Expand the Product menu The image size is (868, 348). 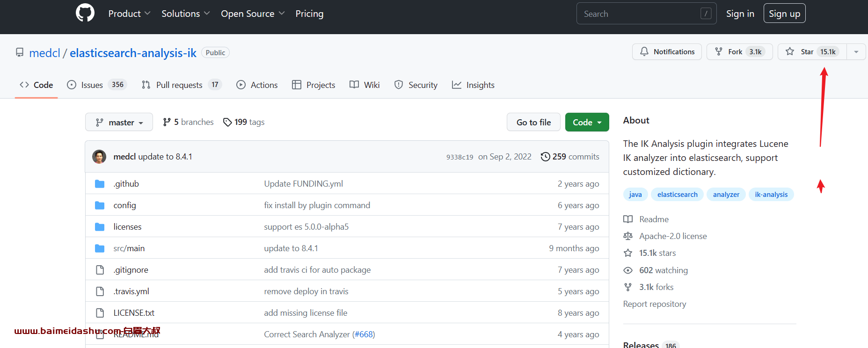[x=129, y=14]
